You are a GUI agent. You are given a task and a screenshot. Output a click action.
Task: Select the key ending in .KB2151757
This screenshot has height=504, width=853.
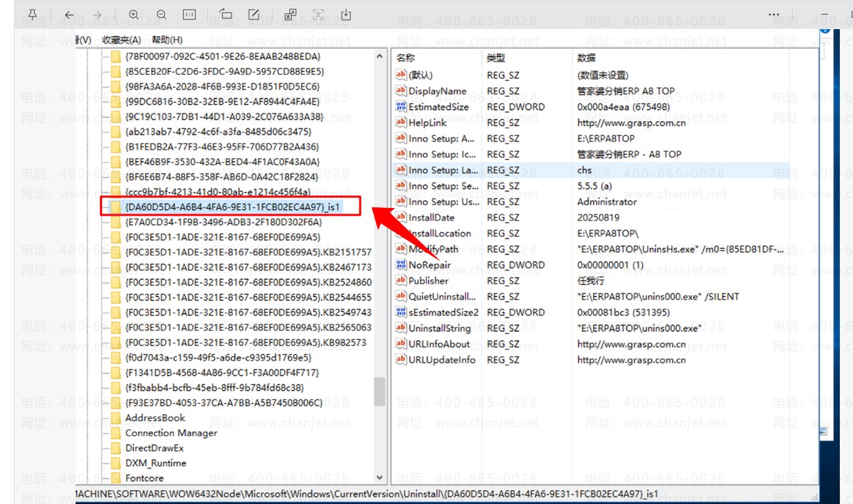(248, 252)
